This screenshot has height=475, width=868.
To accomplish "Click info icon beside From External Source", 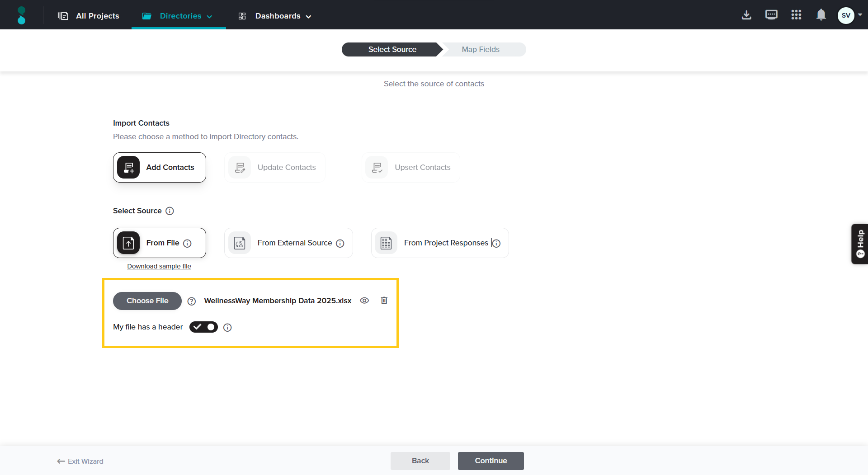I will [340, 244].
